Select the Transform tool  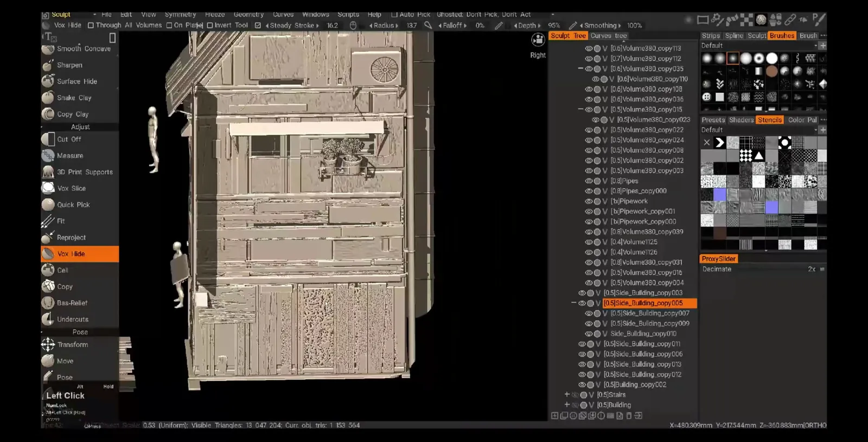(80, 344)
